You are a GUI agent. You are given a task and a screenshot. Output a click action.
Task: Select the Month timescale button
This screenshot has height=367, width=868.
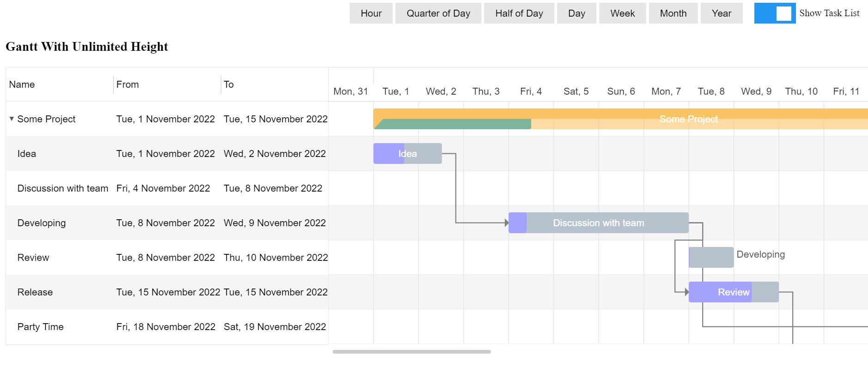click(x=672, y=13)
